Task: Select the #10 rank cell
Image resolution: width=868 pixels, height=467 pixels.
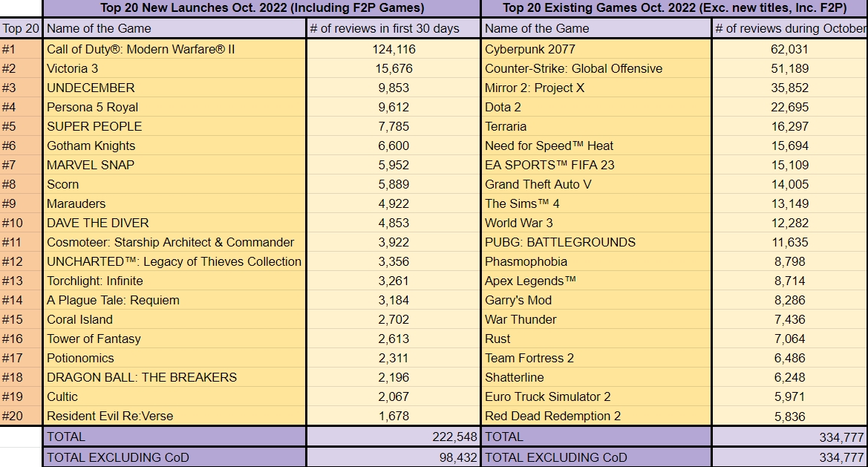Action: [21, 223]
